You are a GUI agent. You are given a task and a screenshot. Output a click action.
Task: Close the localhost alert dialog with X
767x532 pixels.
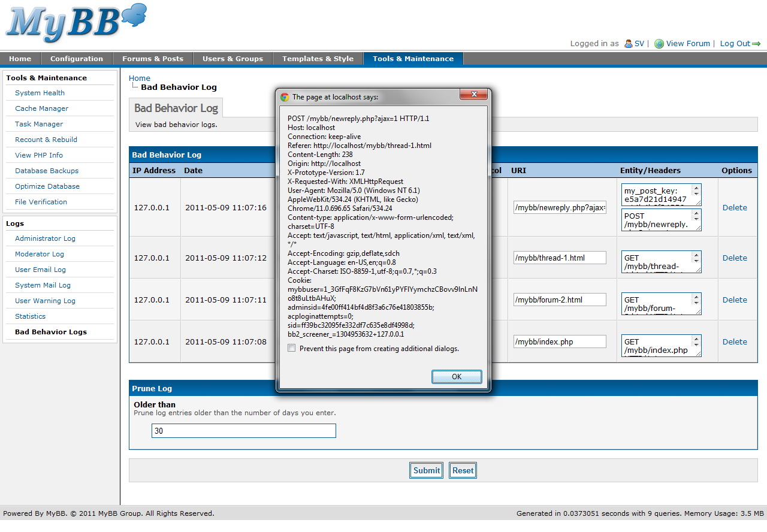(x=474, y=95)
